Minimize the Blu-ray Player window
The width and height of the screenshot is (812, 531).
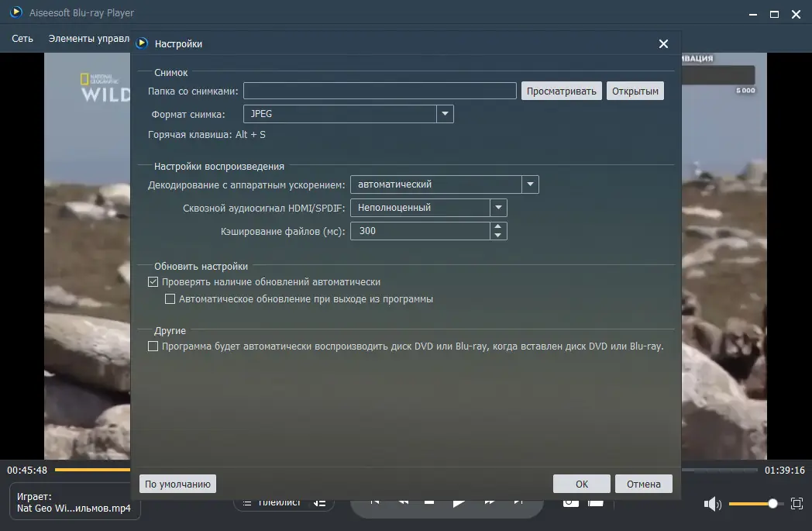tap(753, 15)
